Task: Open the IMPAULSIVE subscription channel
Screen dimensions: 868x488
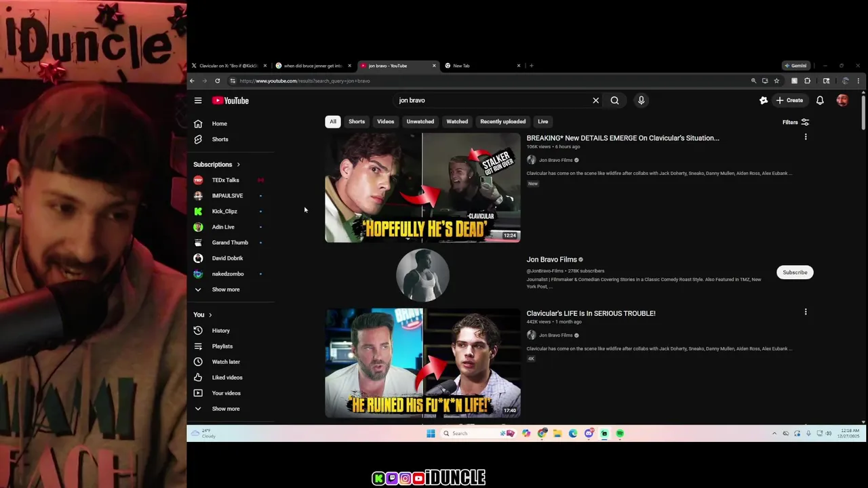Action: (231, 195)
